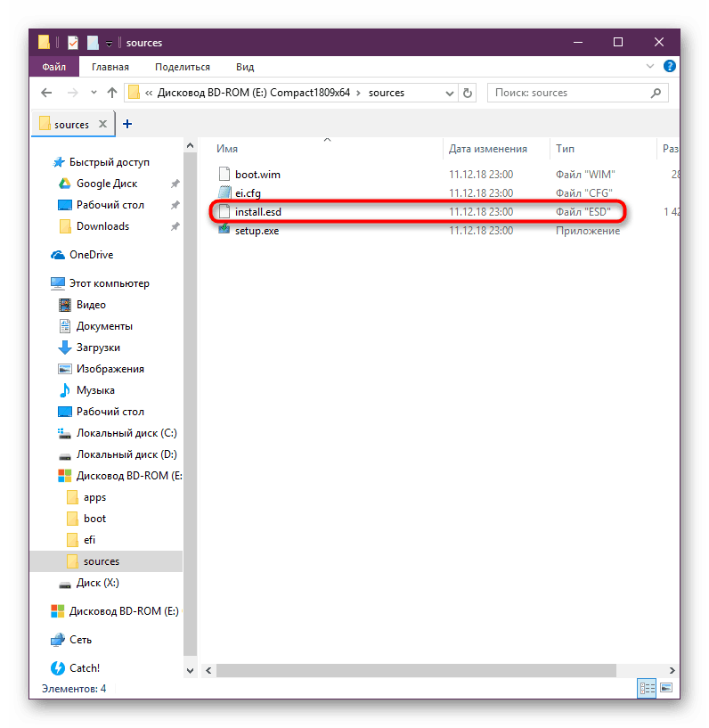The width and height of the screenshot is (709, 728).
Task: Open Локальный диск (C:)
Action: 126,433
